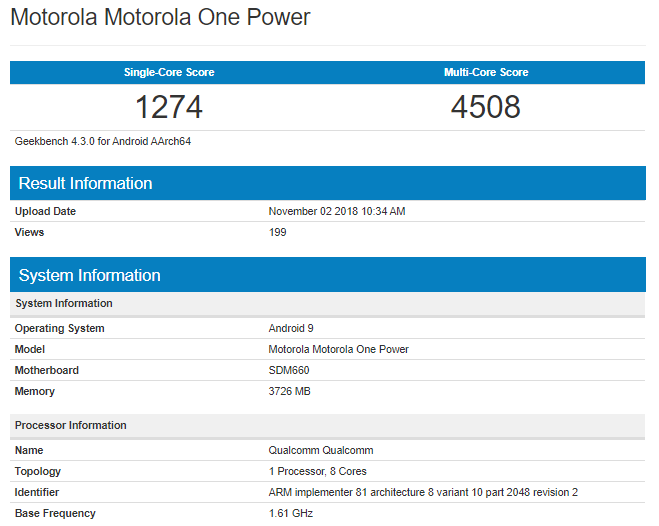This screenshot has width=659, height=526.
Task: Click the Memory row label
Action: click(34, 392)
